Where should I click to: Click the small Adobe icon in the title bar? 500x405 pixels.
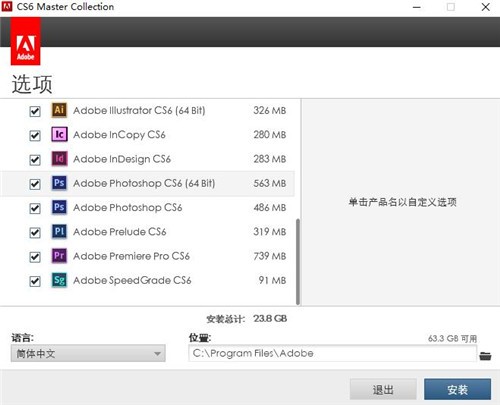7,6
